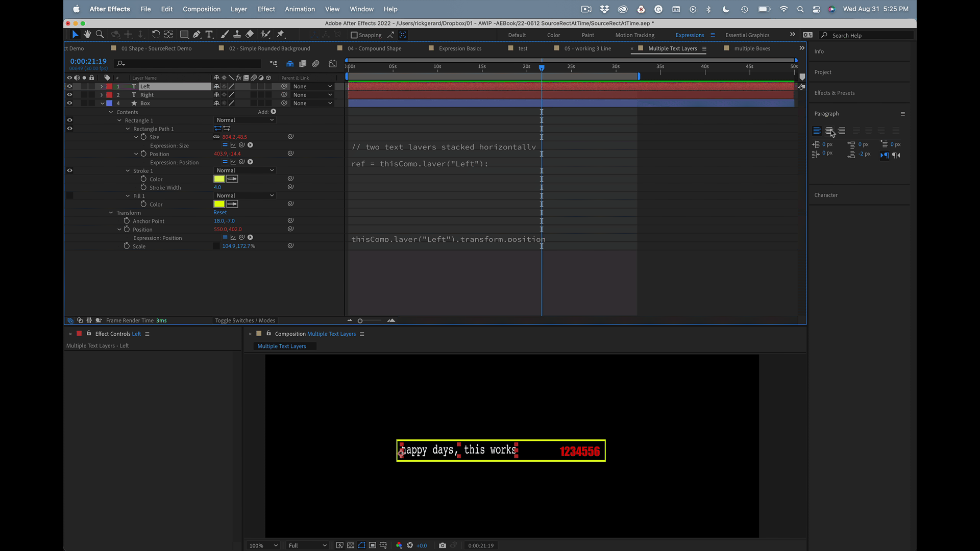Viewport: 980px width, 551px height.
Task: Select the Pen tool
Action: (x=197, y=34)
